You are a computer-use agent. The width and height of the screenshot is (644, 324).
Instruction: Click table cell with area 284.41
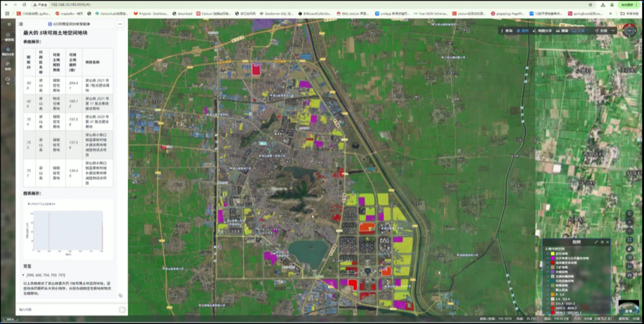(x=74, y=85)
